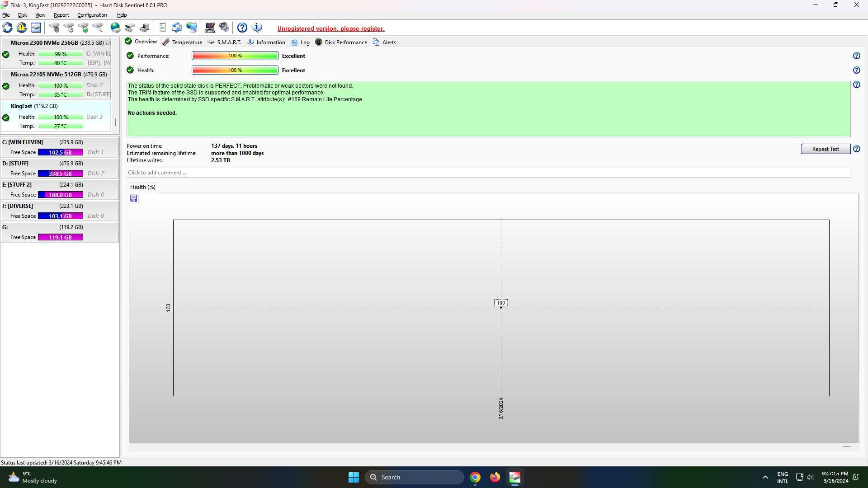Viewport: 868px width, 488px height.
Task: Click the green check beside Health label
Action: click(x=130, y=70)
